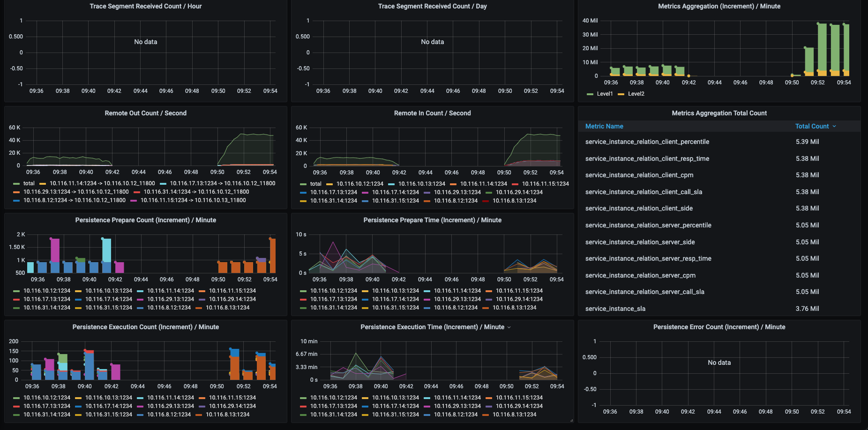
Task: Click 10.116.11.14:1234 legend in Persistence Prepare Time
Action: 457,291
